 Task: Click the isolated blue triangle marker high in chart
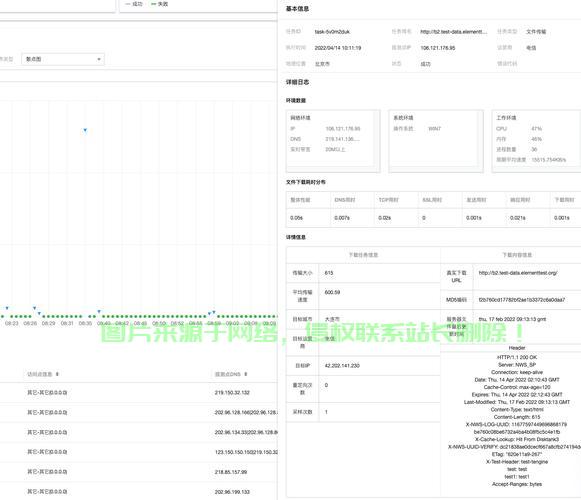[x=85, y=130]
